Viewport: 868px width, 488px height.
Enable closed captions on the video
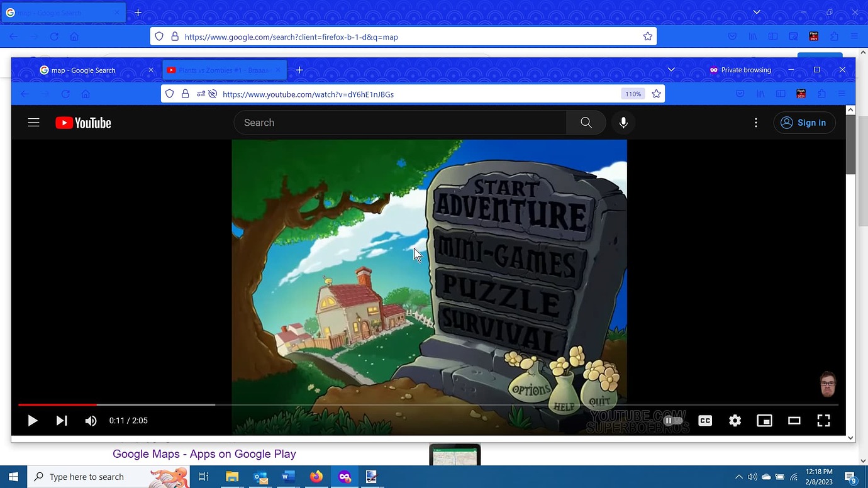tap(705, 420)
